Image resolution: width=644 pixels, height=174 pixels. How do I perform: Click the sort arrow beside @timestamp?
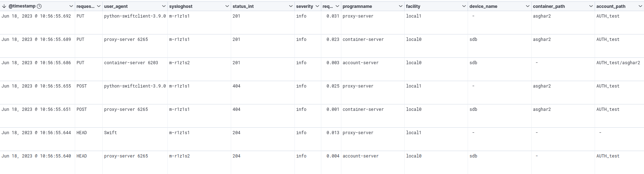[x=4, y=6]
